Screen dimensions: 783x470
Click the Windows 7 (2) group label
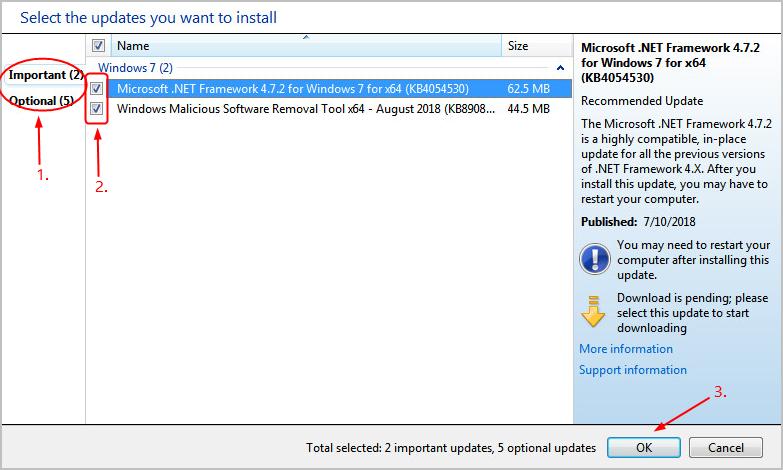135,68
